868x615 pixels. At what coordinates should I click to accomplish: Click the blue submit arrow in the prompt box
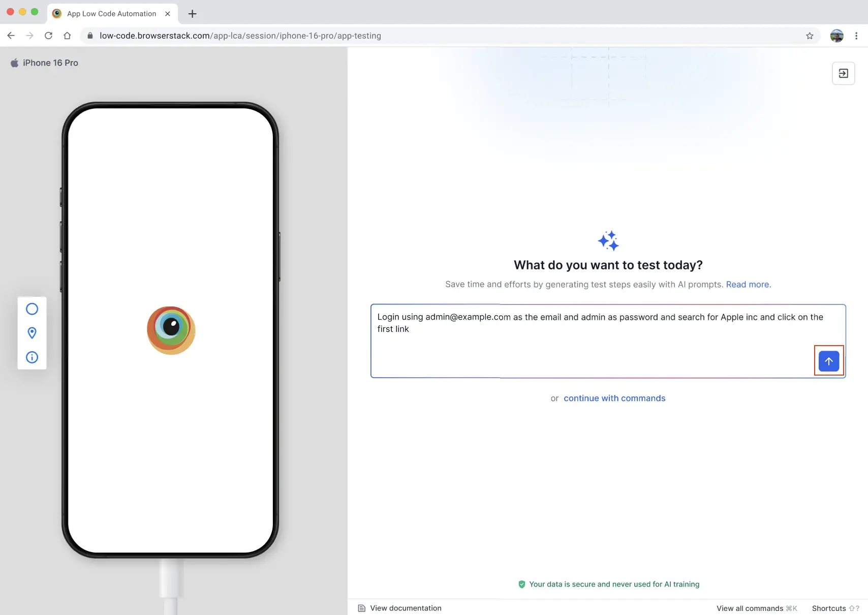pyautogui.click(x=829, y=361)
